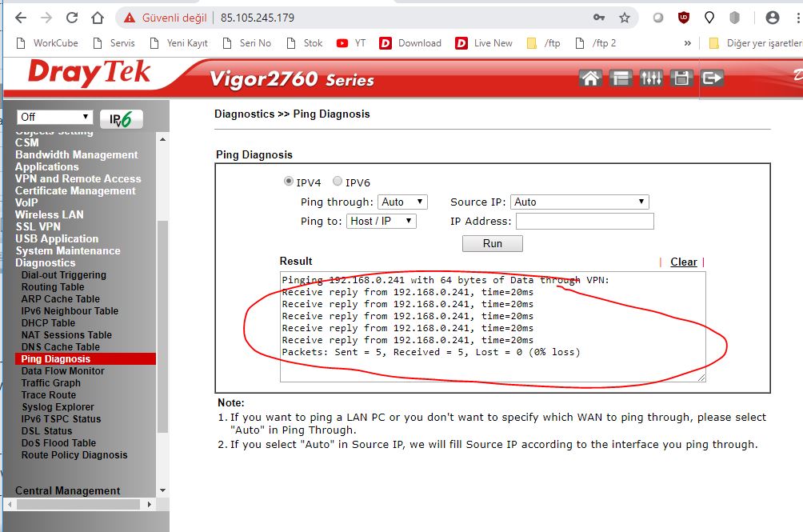This screenshot has height=532, width=803.
Task: Click the saved password key icon
Action: click(x=599, y=18)
